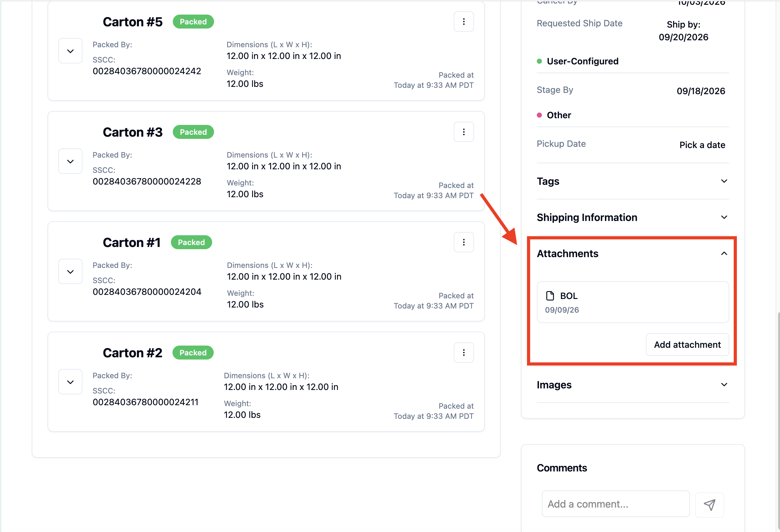This screenshot has height=532, width=780.
Task: Send comment with paper plane icon
Action: tap(709, 504)
